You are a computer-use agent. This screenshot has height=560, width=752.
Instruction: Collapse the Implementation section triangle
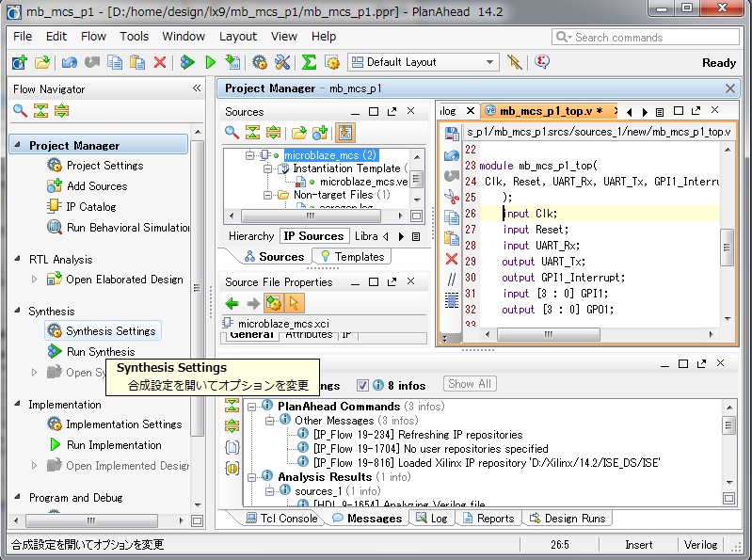click(18, 404)
